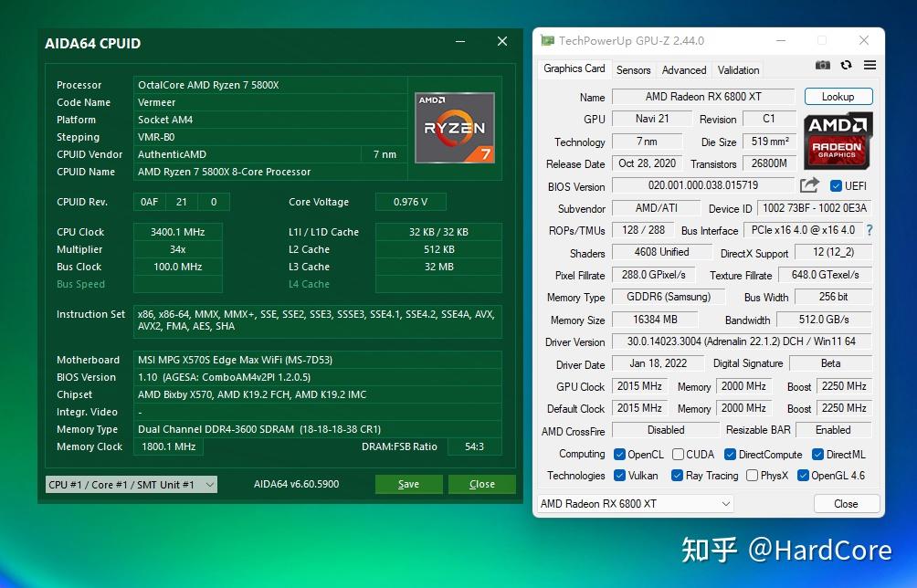Click the Die Size value 519 mm²

pos(770,141)
